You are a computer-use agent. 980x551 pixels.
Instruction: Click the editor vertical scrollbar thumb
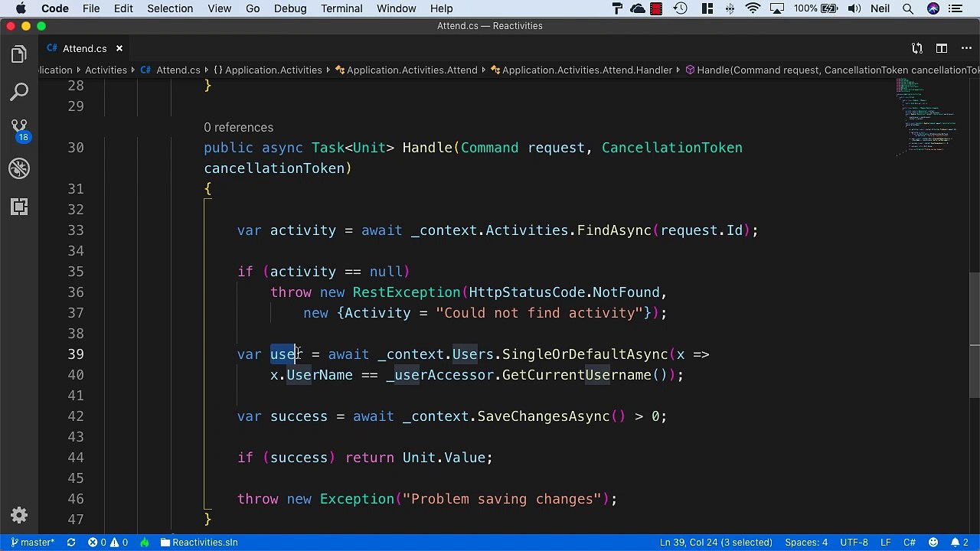point(974,335)
